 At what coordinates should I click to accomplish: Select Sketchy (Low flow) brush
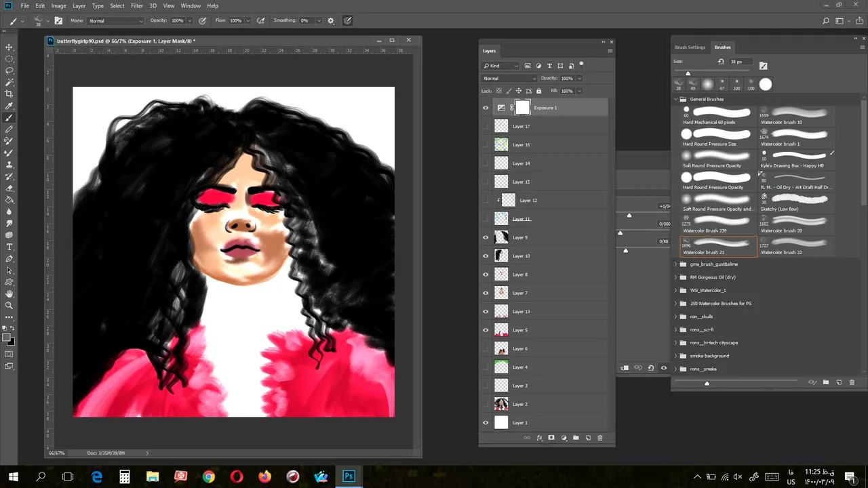click(796, 203)
